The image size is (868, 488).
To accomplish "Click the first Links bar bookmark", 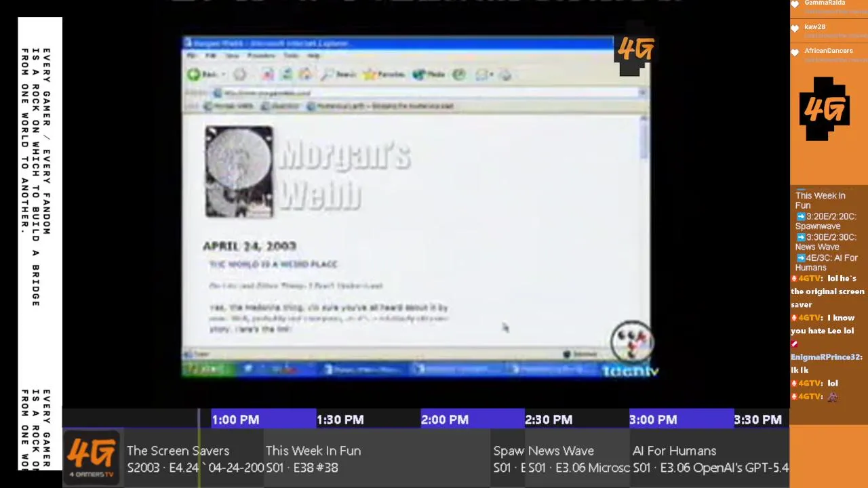I will point(229,106).
